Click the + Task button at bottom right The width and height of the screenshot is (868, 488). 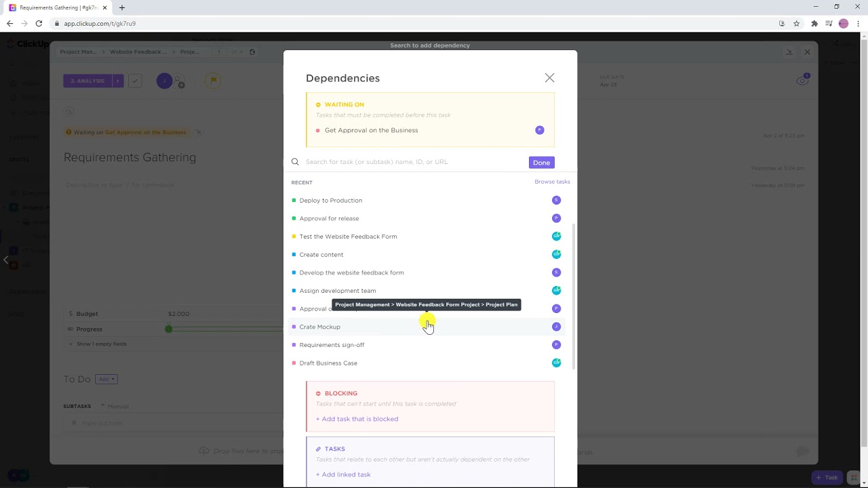point(827,477)
